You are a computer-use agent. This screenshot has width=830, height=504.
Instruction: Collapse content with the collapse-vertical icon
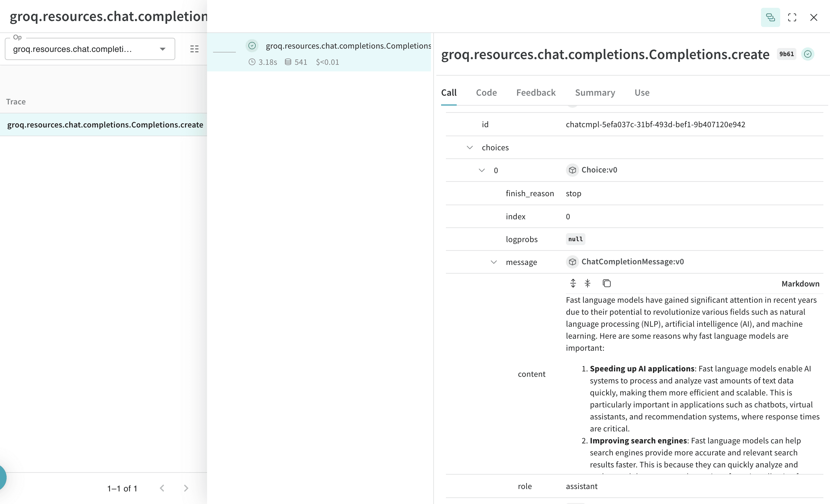coord(588,283)
